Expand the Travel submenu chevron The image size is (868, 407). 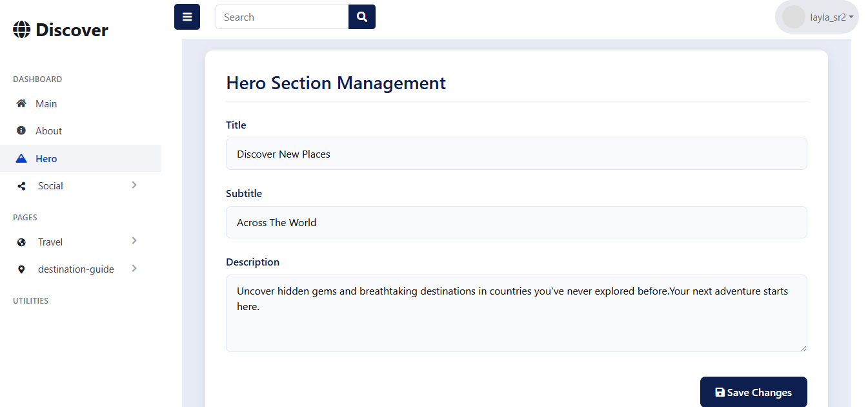click(x=134, y=241)
